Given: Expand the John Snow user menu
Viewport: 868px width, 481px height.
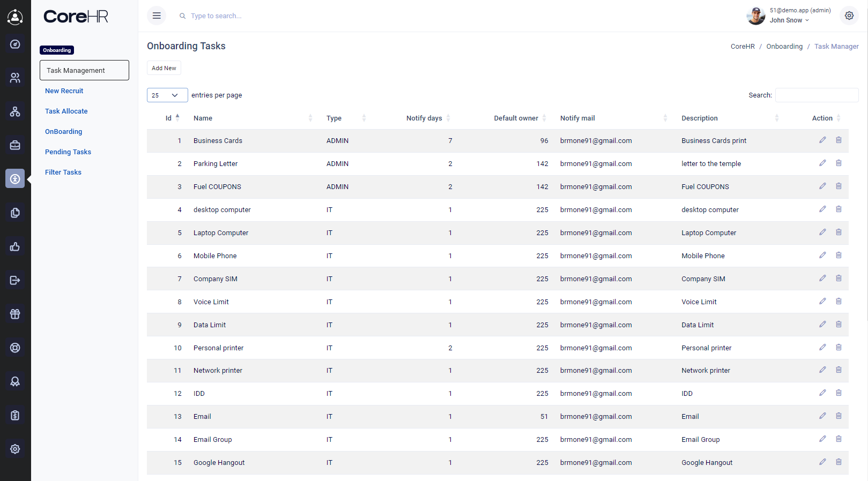Looking at the screenshot, I should [x=789, y=20].
